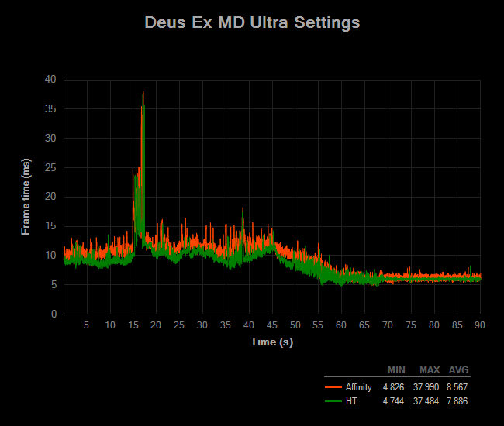Image resolution: width=504 pixels, height=426 pixels.
Task: Click the Affinity average value 8.567
Action: click(x=457, y=387)
